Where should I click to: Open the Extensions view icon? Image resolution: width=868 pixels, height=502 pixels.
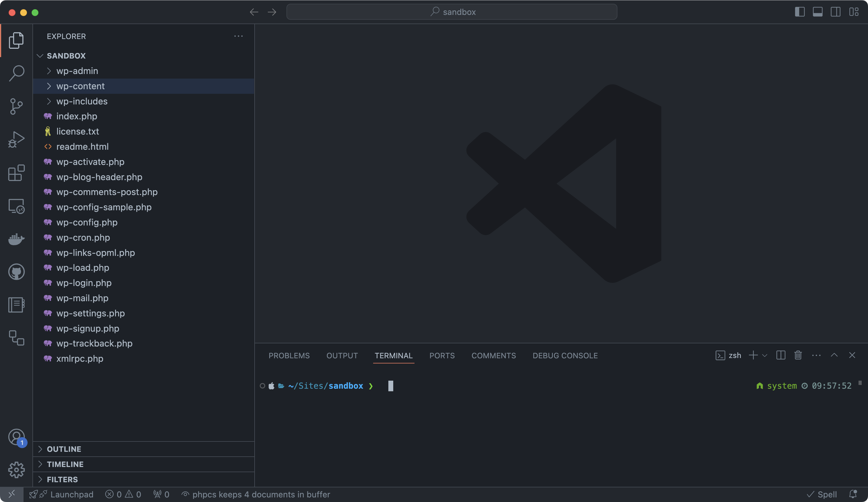click(x=16, y=172)
